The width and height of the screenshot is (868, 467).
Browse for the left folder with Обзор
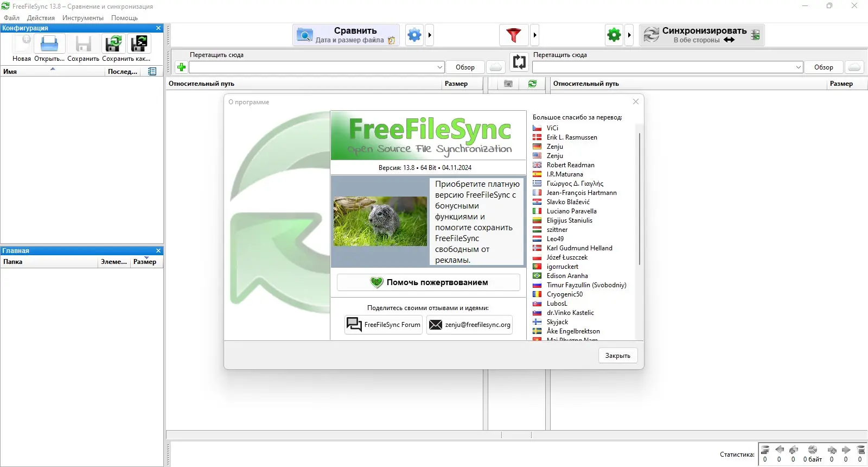(x=465, y=67)
